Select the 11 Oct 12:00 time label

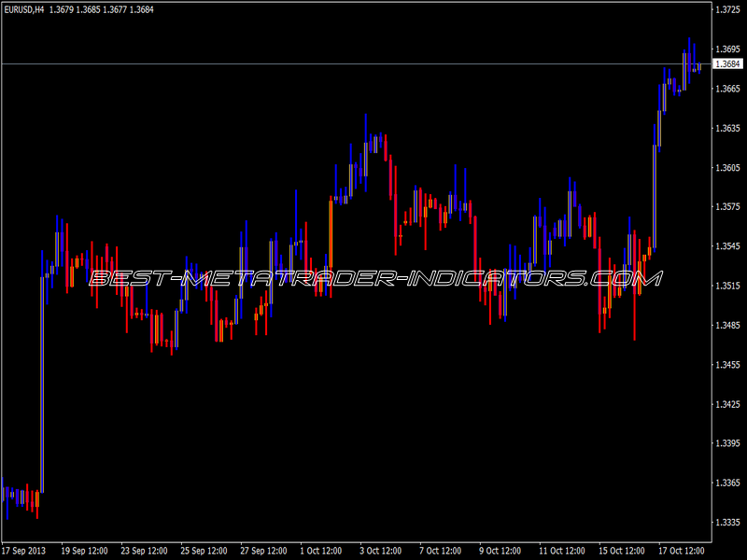(x=562, y=551)
